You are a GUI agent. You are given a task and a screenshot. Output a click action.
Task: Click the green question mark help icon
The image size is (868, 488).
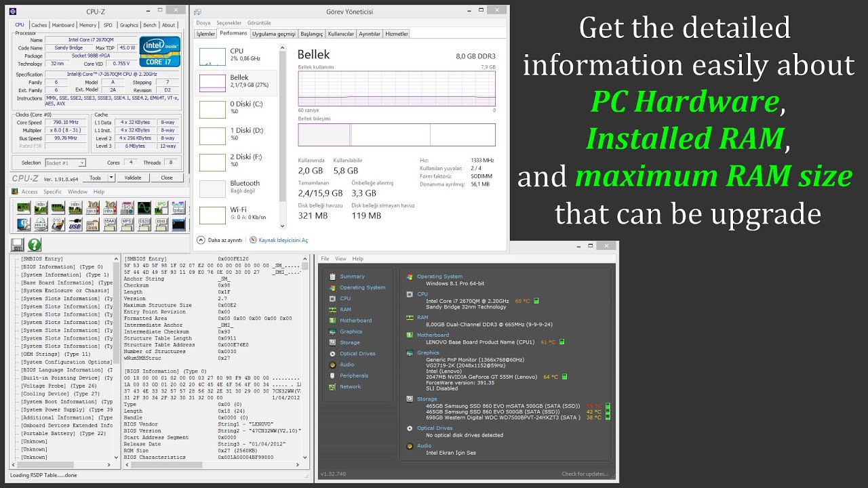[35, 245]
